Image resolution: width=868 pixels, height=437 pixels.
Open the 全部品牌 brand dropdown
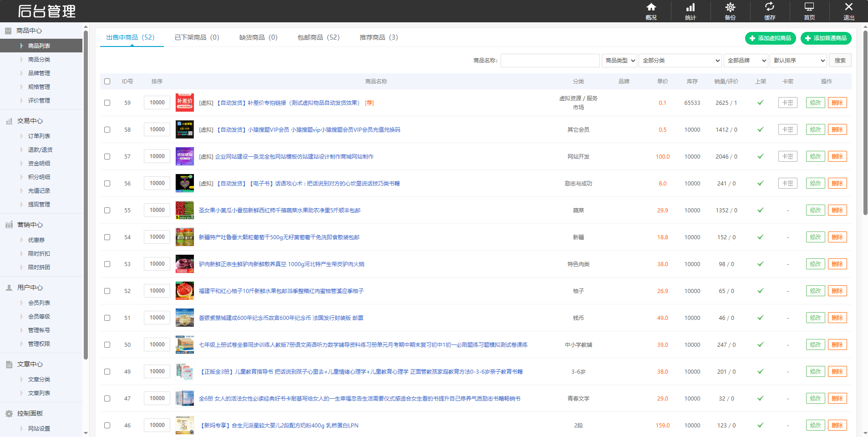[746, 60]
